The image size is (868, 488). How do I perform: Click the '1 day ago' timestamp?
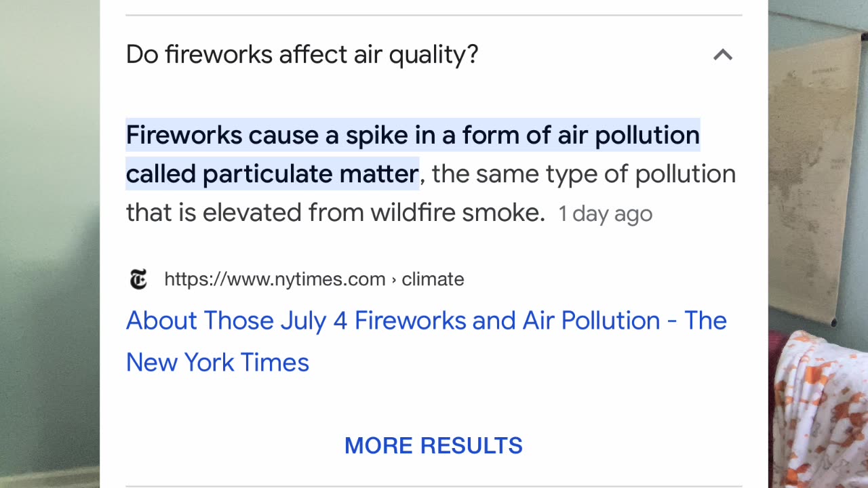tap(605, 214)
